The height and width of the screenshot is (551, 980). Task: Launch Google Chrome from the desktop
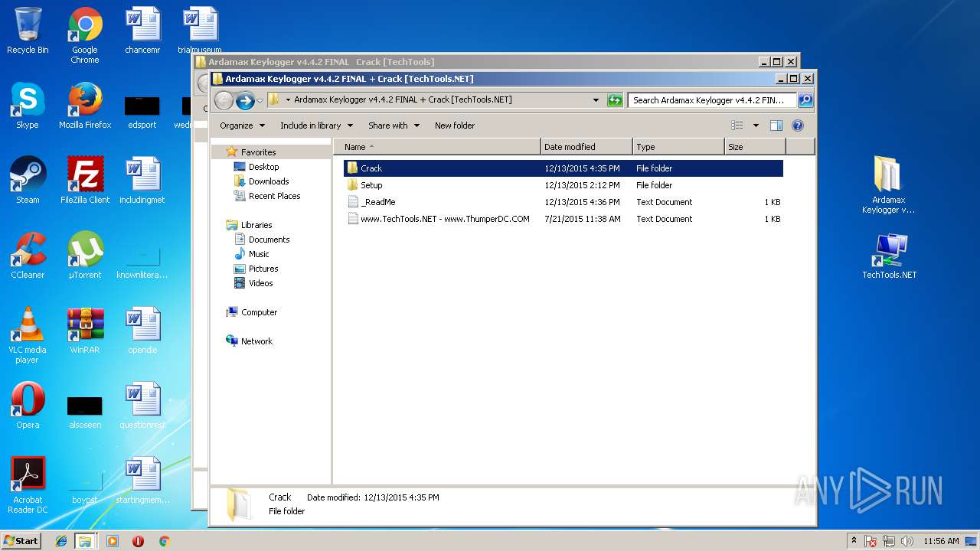(85, 35)
